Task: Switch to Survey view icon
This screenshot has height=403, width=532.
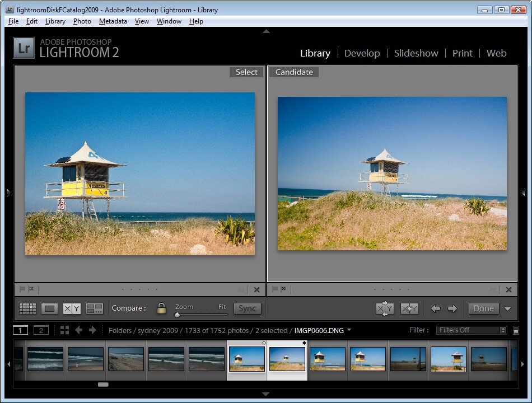Action: pos(95,308)
